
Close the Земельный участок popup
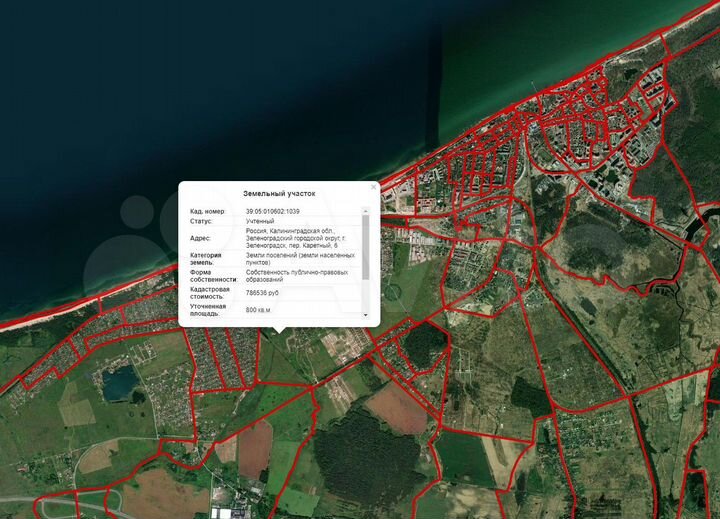click(373, 187)
